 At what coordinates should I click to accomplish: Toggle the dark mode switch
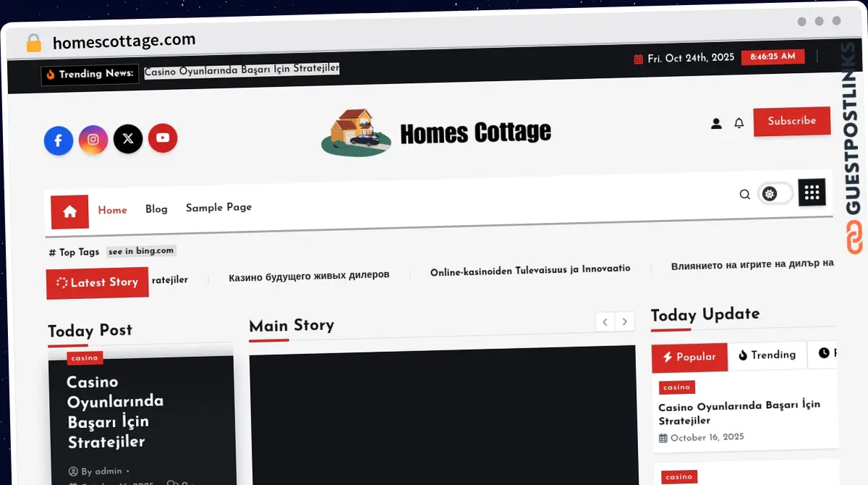(775, 194)
